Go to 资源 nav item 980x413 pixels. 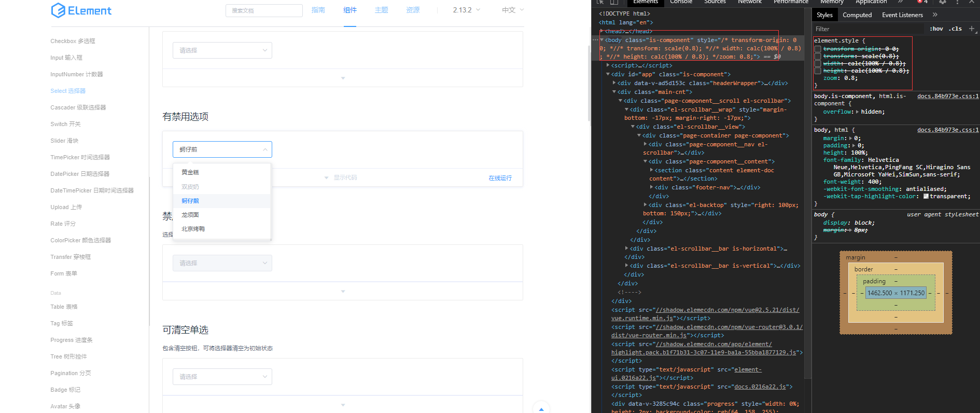pos(413,10)
